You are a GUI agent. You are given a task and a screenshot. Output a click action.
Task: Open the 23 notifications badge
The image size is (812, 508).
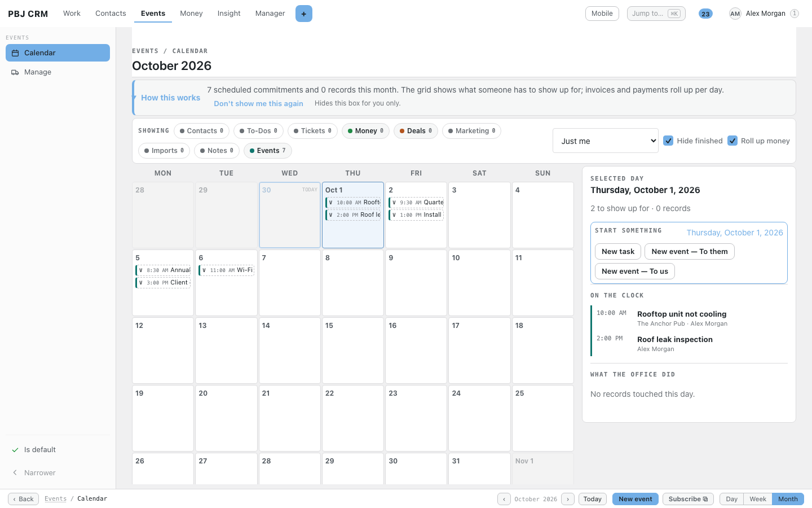point(705,14)
